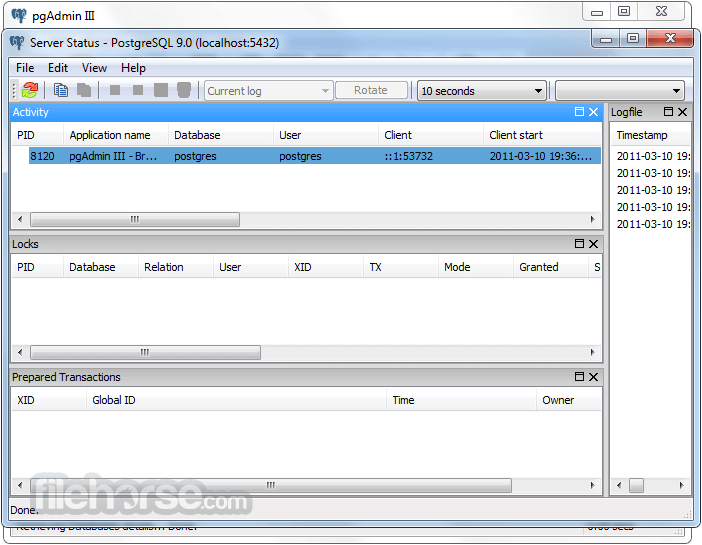Click the Logfile scrollbar right arrow
Viewport: 702px width, 545px height.
[682, 485]
